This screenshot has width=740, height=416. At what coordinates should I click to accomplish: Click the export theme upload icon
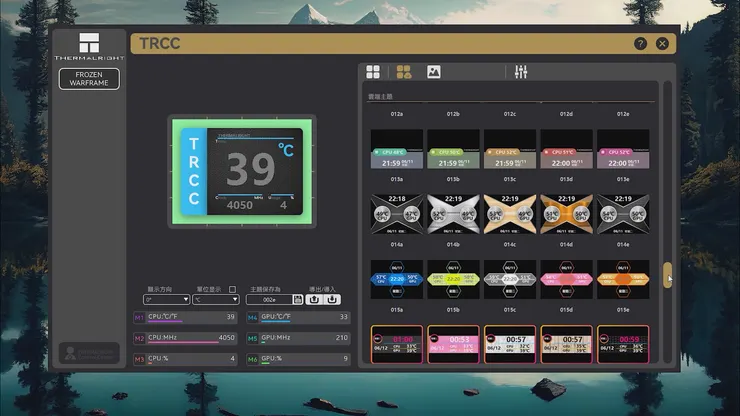[x=314, y=299]
